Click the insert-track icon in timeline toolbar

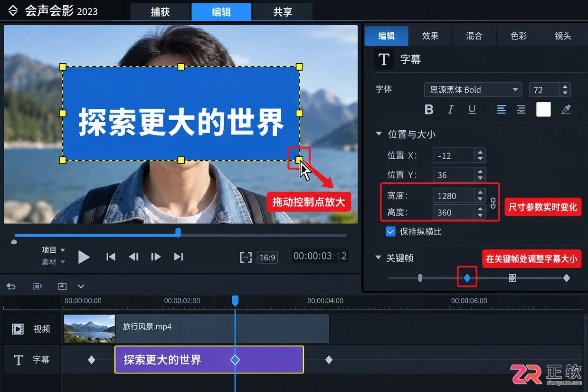[x=62, y=287]
